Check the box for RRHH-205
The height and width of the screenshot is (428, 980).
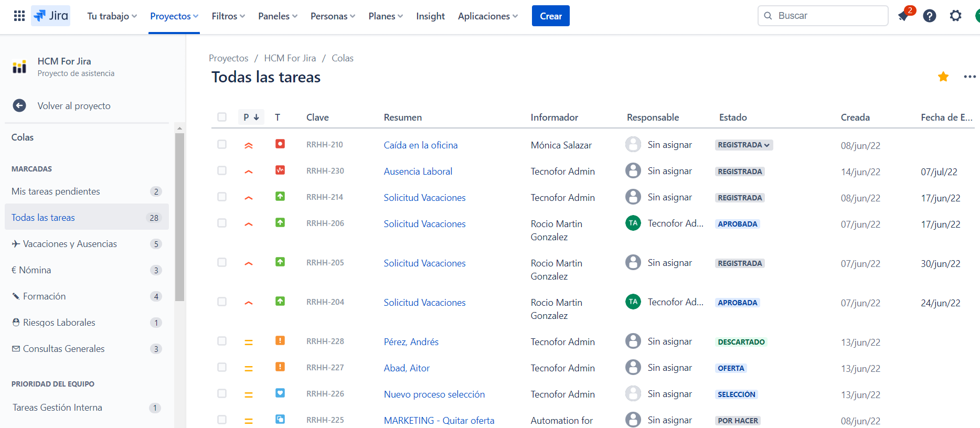pos(222,262)
